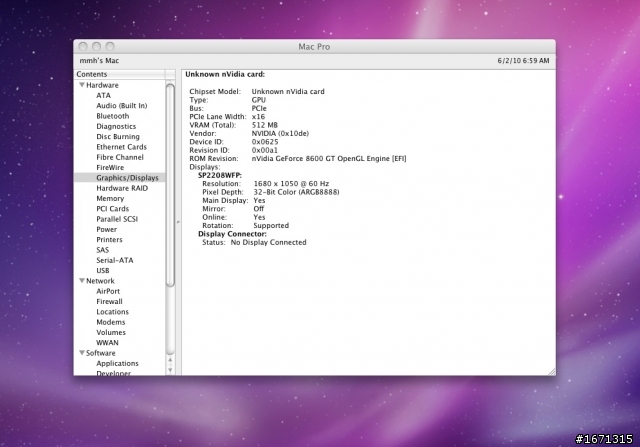Open Ethernet Cards entry

pos(121,147)
